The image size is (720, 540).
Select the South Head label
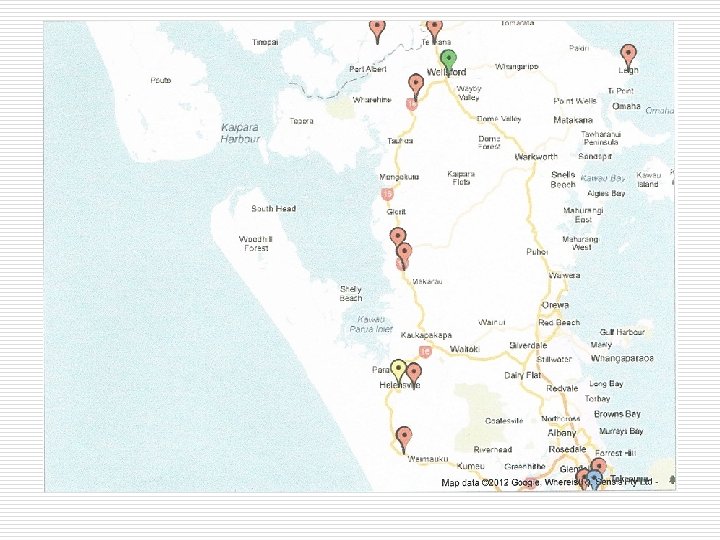(x=273, y=208)
